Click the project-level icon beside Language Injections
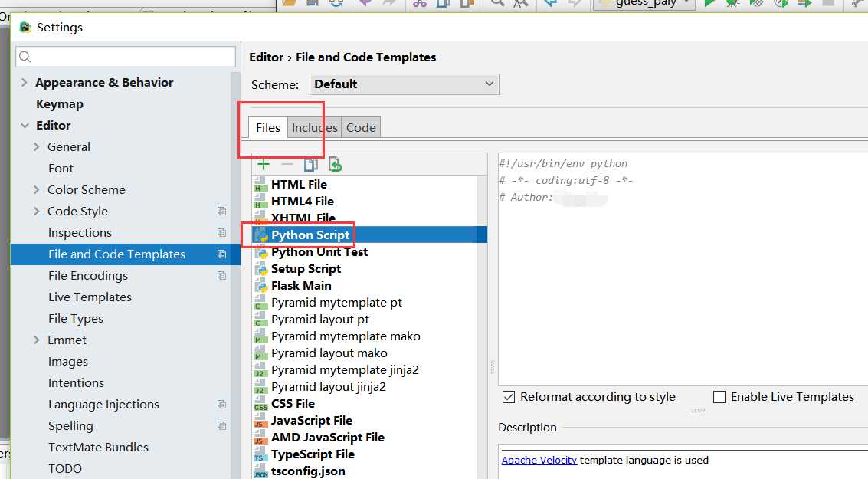Image resolution: width=868 pixels, height=479 pixels. (221, 404)
